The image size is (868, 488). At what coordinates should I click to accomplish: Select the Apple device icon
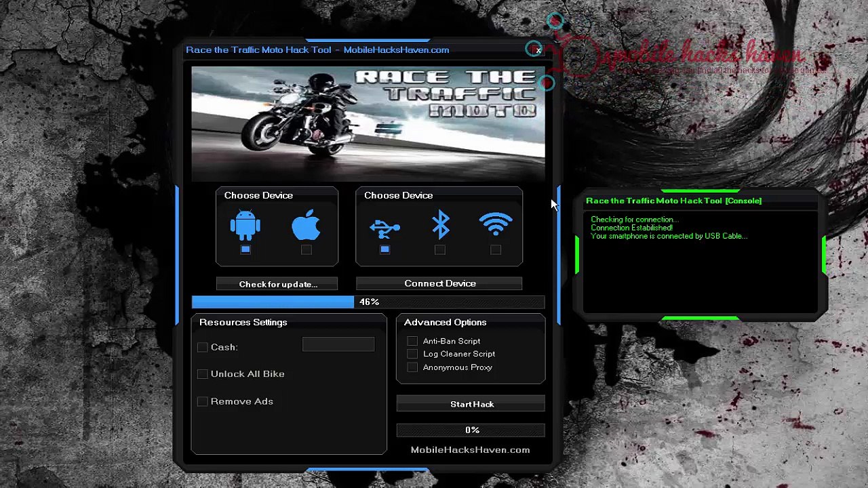pyautogui.click(x=306, y=224)
